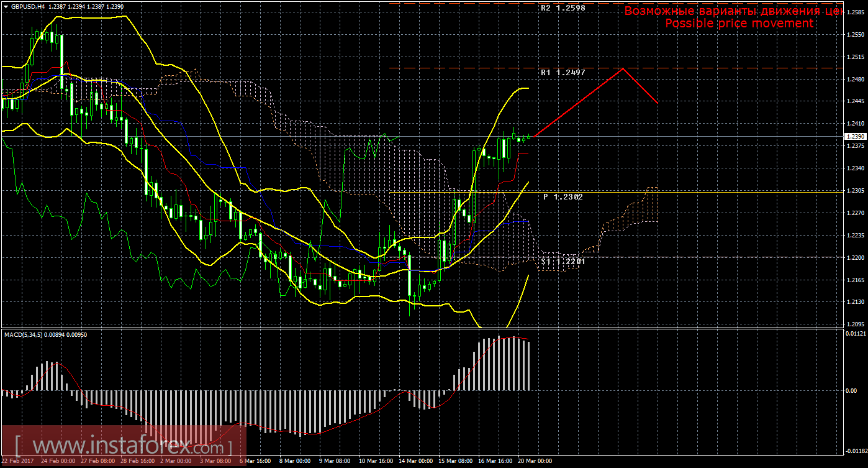Click the 1.2235 price axis value
This screenshot has width=868, height=468.
tap(856, 236)
